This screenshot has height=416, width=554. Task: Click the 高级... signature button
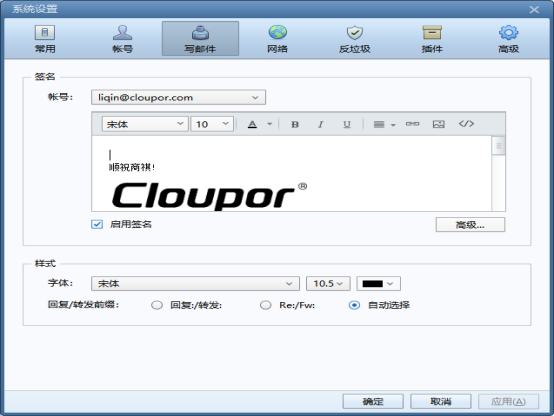click(470, 225)
